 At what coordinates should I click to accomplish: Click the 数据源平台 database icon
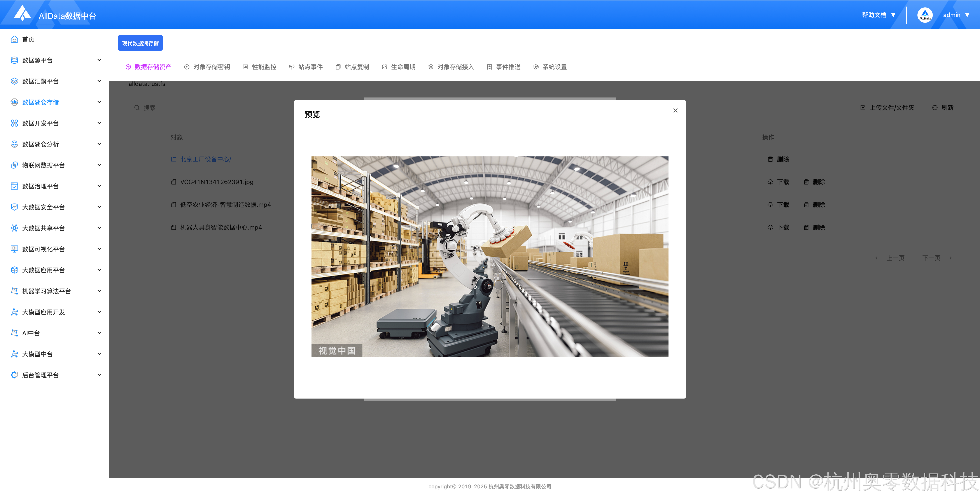(14, 60)
